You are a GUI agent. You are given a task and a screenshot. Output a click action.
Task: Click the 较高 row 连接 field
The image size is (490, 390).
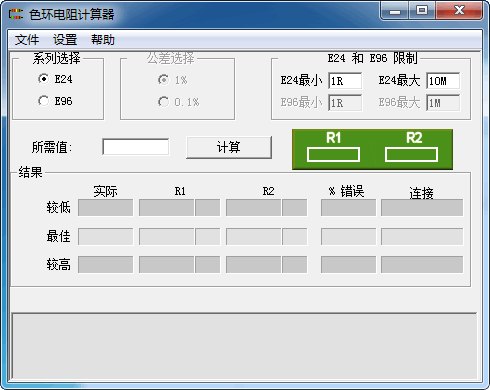(x=422, y=264)
